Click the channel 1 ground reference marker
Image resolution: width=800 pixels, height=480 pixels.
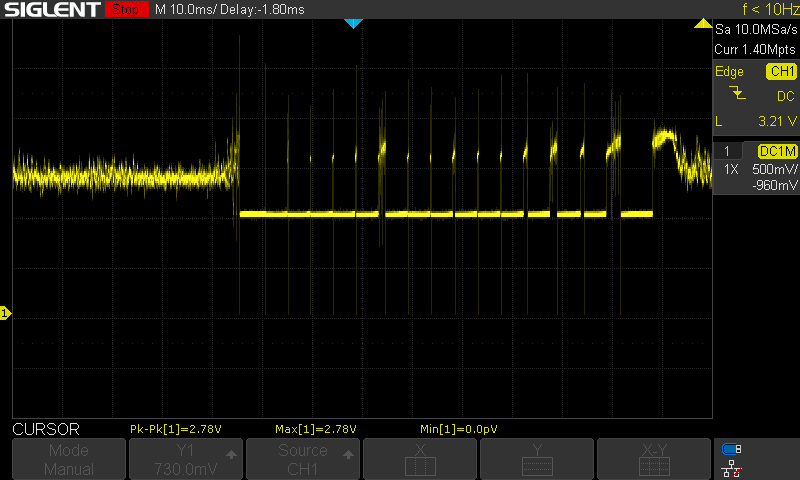pos(5,313)
